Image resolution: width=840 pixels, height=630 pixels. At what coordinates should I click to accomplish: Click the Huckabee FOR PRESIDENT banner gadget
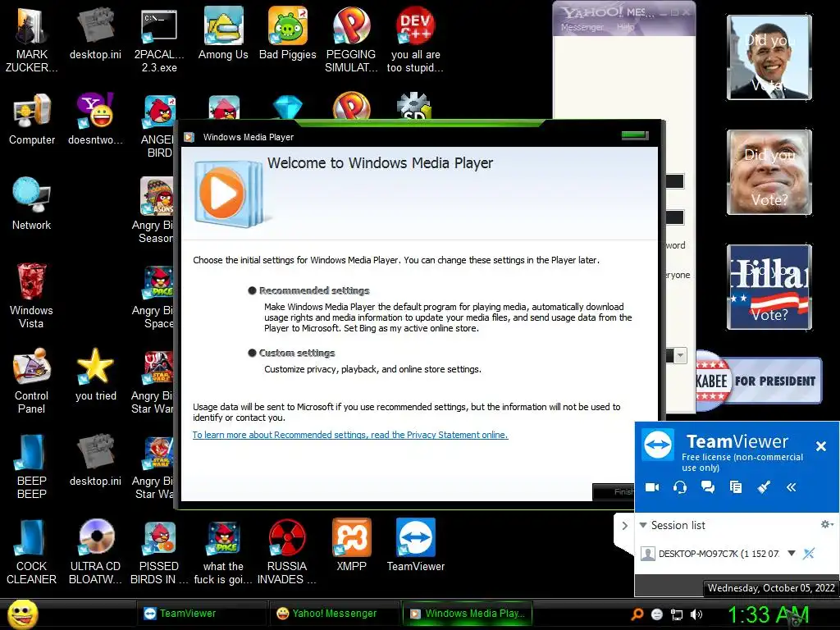click(x=759, y=381)
